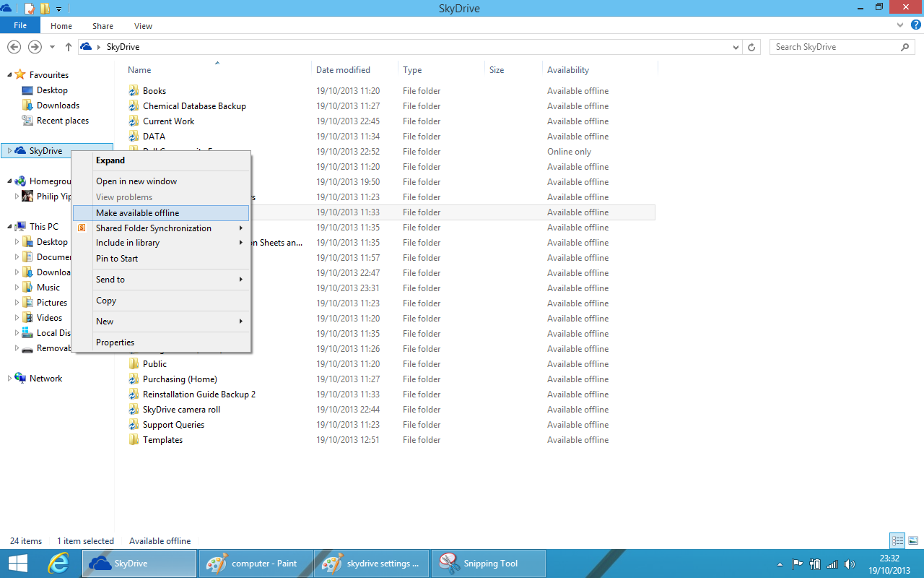
Task: Sort by the Size column header
Action: (x=513, y=70)
